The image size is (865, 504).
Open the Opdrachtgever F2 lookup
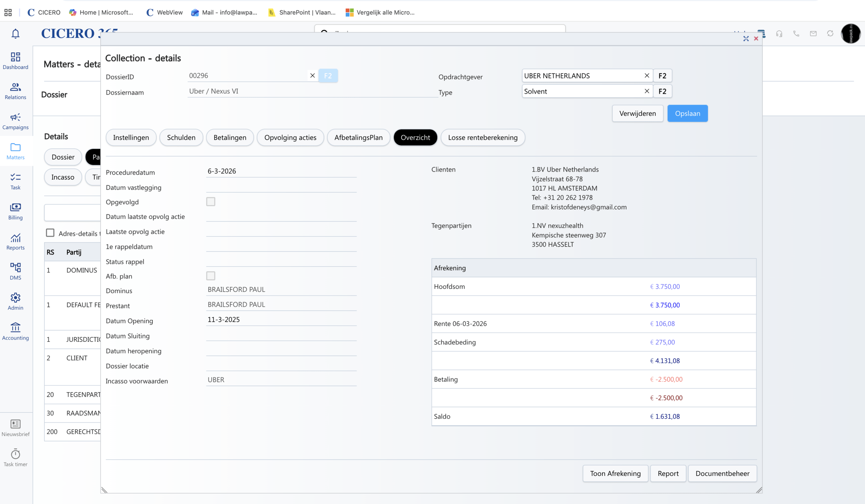click(x=662, y=76)
